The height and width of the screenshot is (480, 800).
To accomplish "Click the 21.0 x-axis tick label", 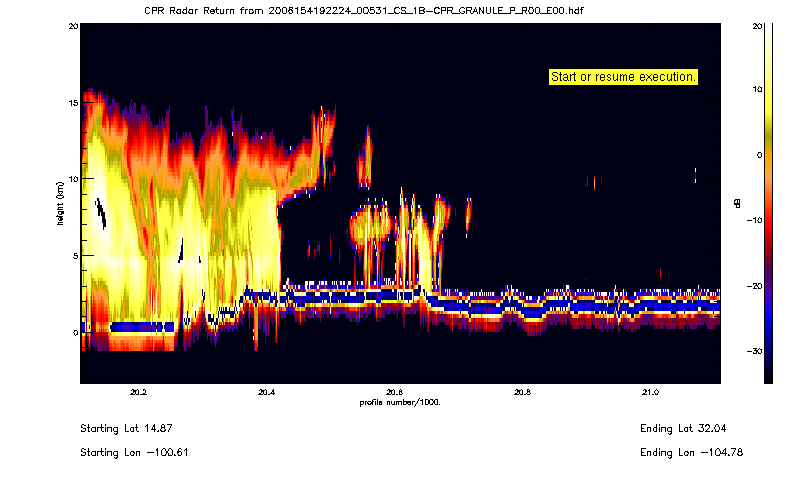I will point(650,392).
